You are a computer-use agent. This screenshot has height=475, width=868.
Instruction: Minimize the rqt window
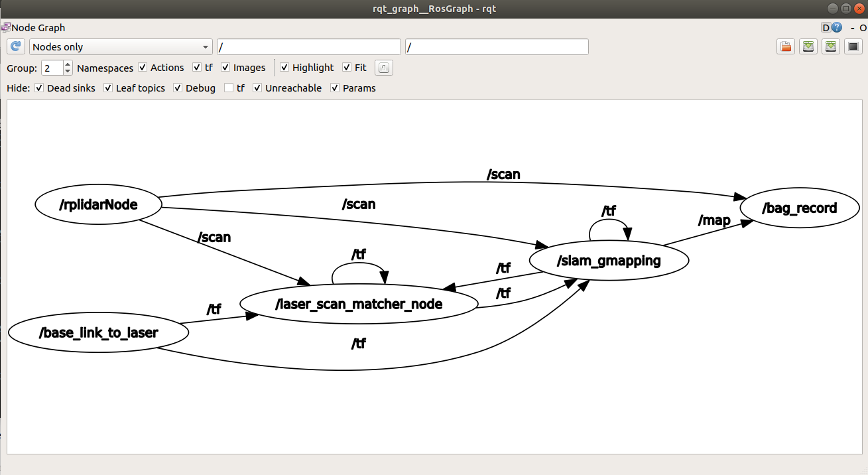coord(832,8)
